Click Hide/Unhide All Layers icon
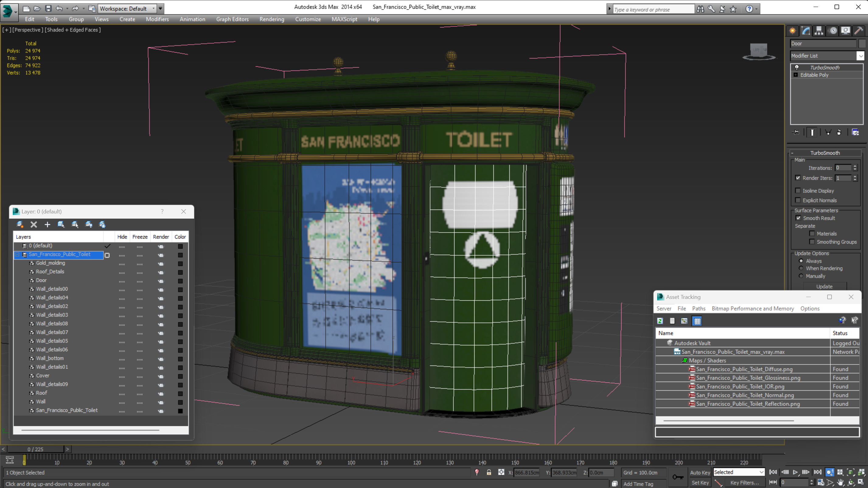 click(89, 224)
